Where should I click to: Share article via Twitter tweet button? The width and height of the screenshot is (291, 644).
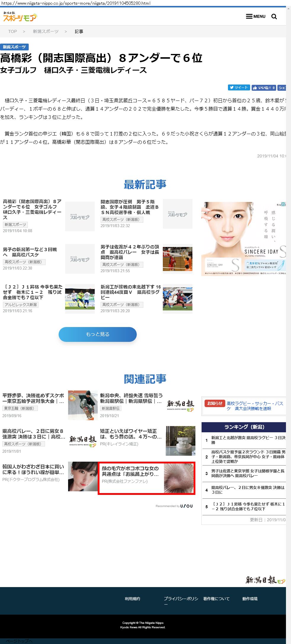point(239,87)
